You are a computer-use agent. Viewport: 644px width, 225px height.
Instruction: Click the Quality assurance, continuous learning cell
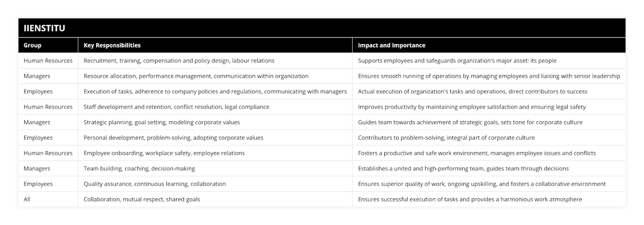point(155,184)
